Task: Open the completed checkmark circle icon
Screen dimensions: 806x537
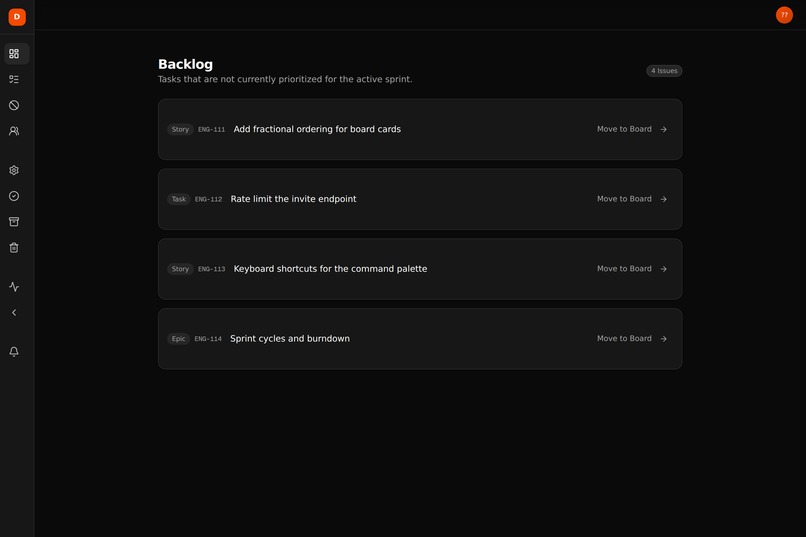Action: point(14,196)
